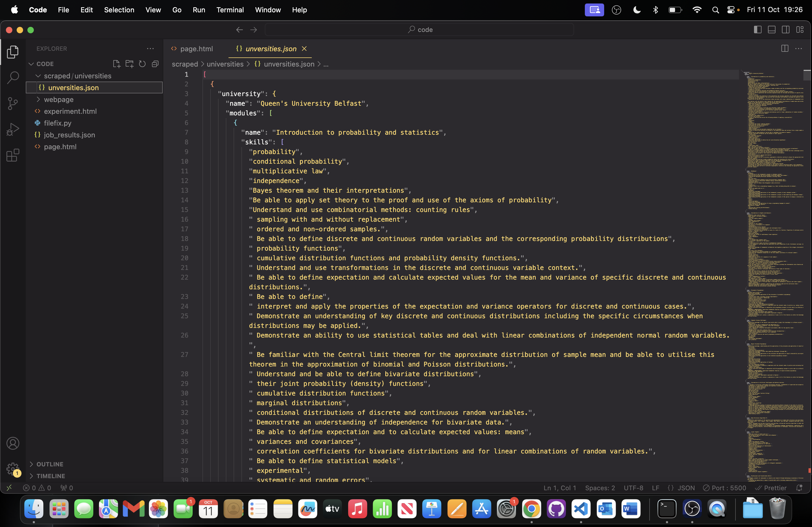Image resolution: width=812 pixels, height=527 pixels.
Task: Click the Port: 5500 status button
Action: pyautogui.click(x=725, y=488)
